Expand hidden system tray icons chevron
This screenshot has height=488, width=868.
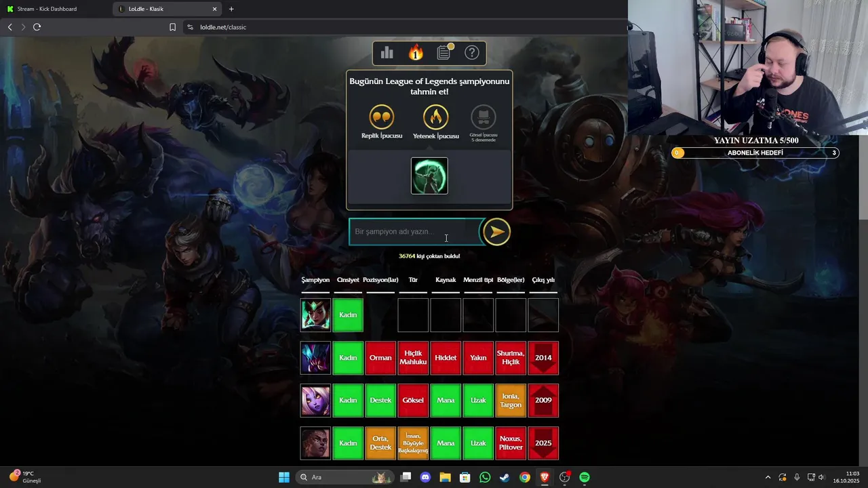pyautogui.click(x=768, y=477)
